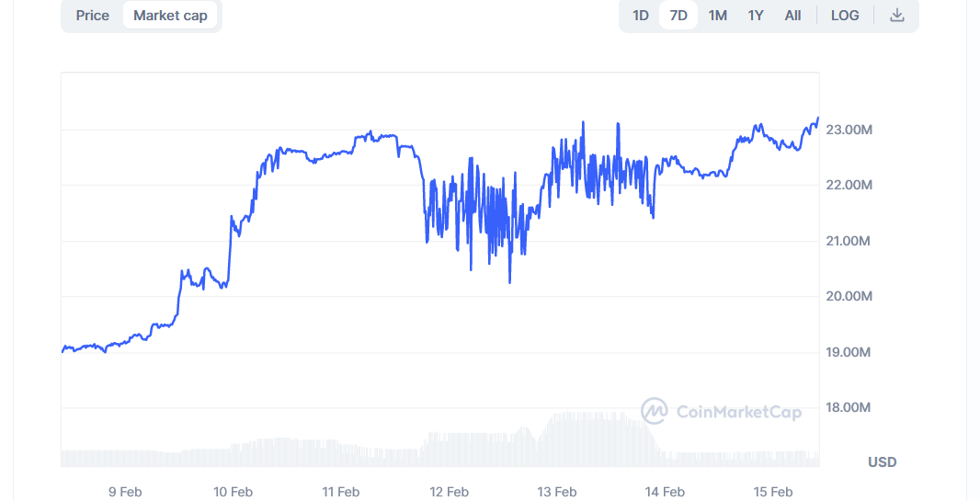This screenshot has width=980, height=501.
Task: Click the 21.00M y-axis label
Action: (849, 241)
